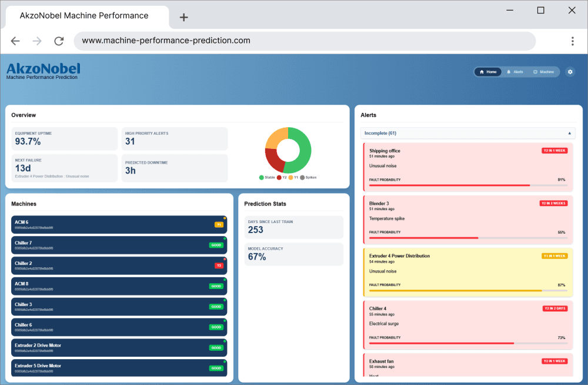The width and height of the screenshot is (588, 385).
Task: Click Extruder 4 fault probability bar
Action: (x=468, y=290)
